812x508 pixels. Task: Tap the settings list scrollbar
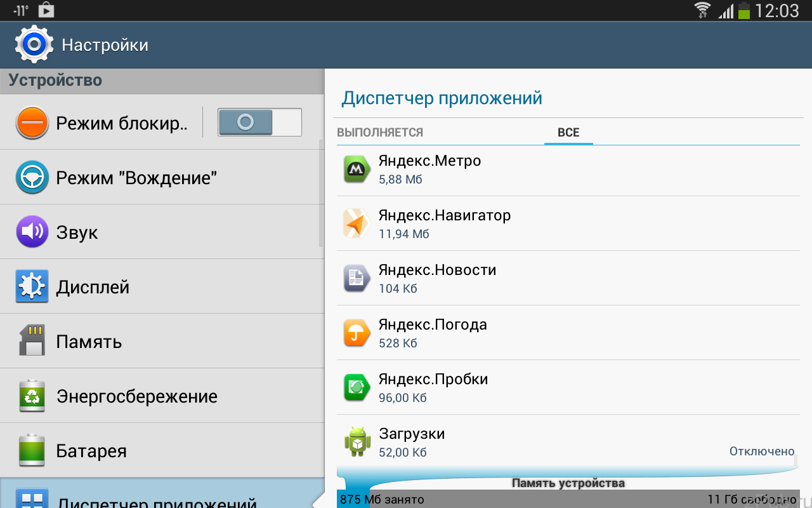(x=321, y=194)
